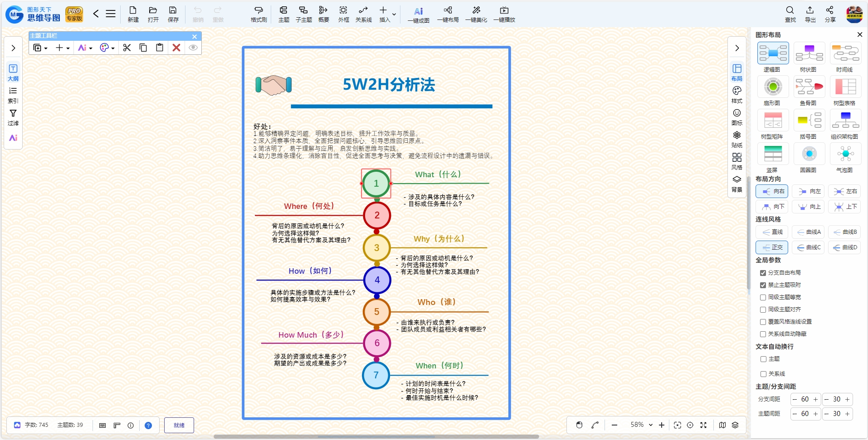
Task: Enable text auto-wrap for 主题
Action: 763,359
